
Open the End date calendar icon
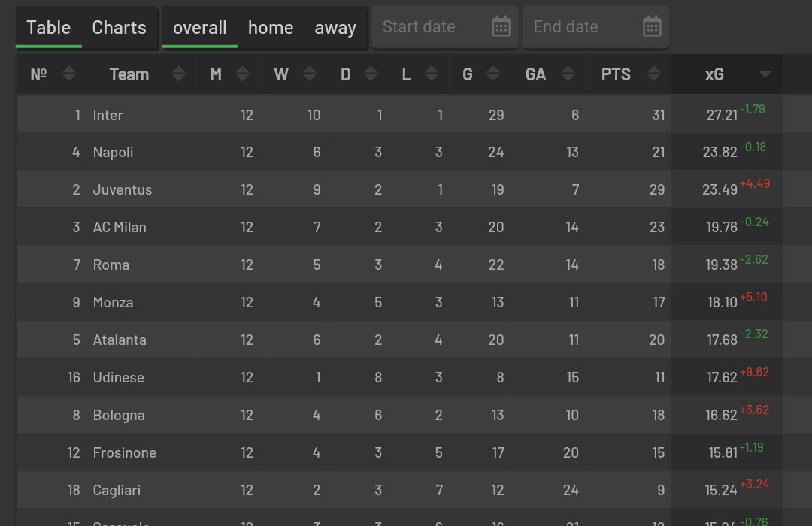652,26
